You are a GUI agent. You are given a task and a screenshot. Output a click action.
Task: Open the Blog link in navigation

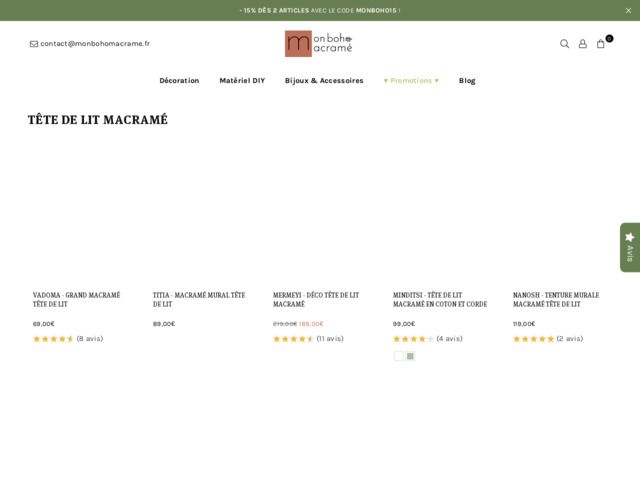pyautogui.click(x=467, y=81)
